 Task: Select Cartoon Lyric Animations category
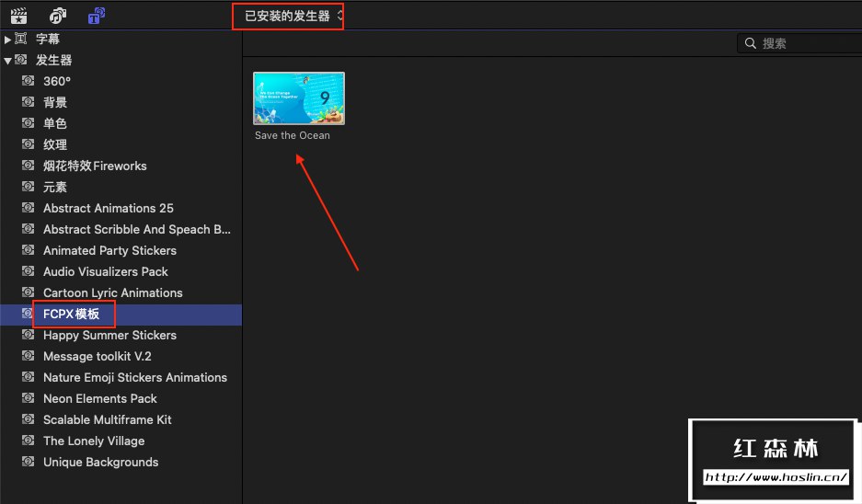(121, 293)
